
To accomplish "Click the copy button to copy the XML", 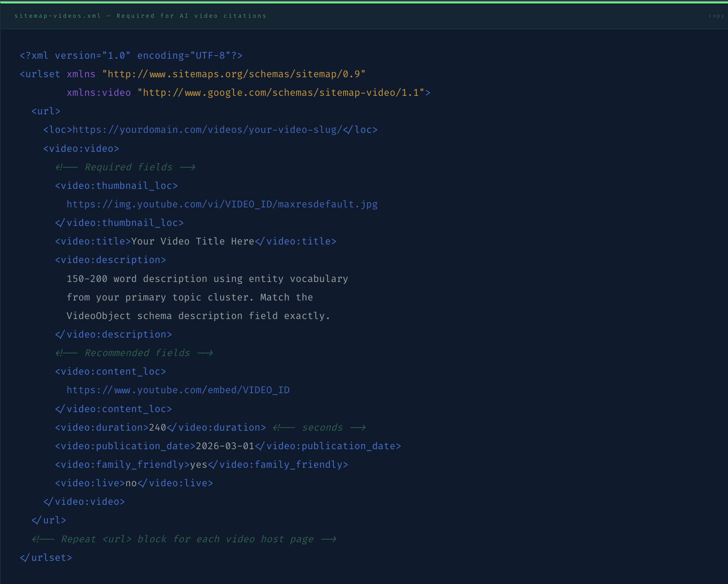I will click(716, 15).
